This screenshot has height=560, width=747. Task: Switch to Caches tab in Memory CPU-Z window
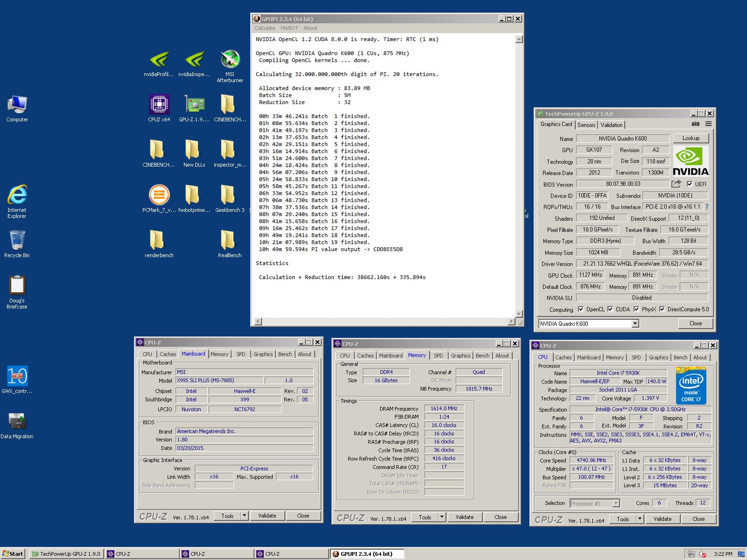coord(366,356)
